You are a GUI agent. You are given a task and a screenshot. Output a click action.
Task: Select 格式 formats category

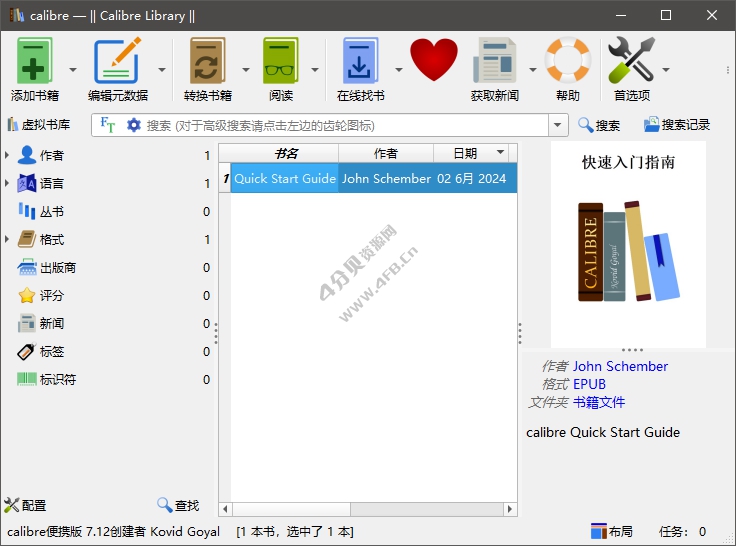107,239
